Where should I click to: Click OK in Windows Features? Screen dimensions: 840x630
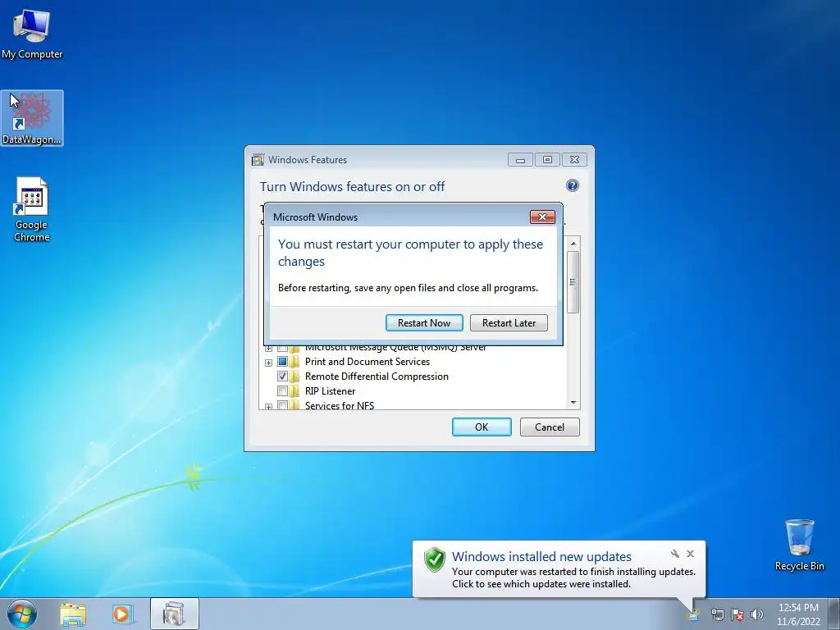[x=482, y=427]
